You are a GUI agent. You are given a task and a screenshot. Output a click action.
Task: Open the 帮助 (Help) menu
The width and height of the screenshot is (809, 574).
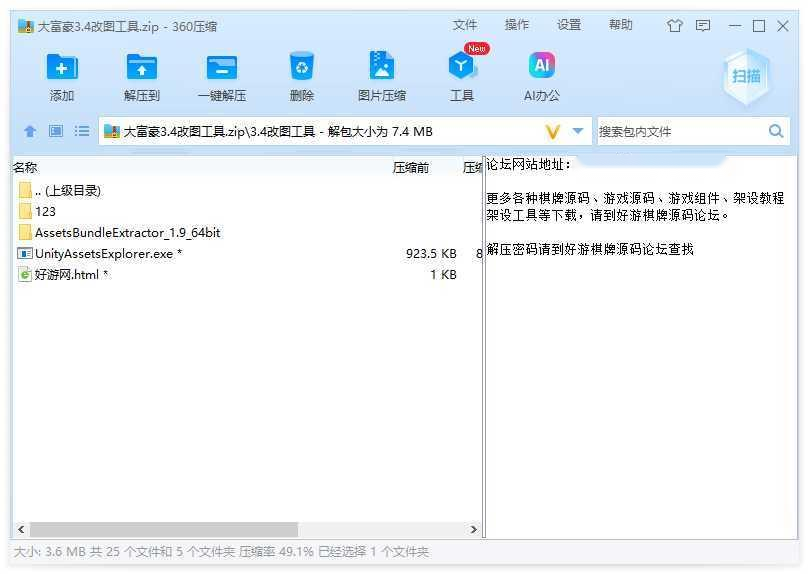[621, 25]
